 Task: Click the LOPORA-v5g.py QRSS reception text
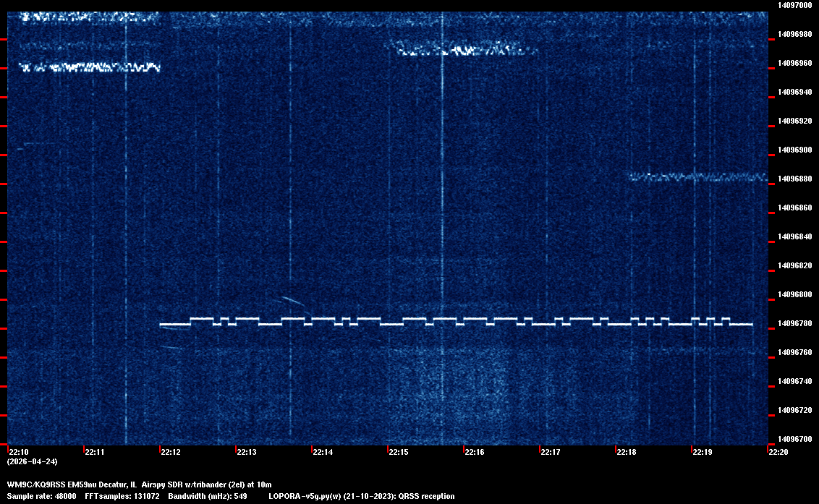[361, 496]
